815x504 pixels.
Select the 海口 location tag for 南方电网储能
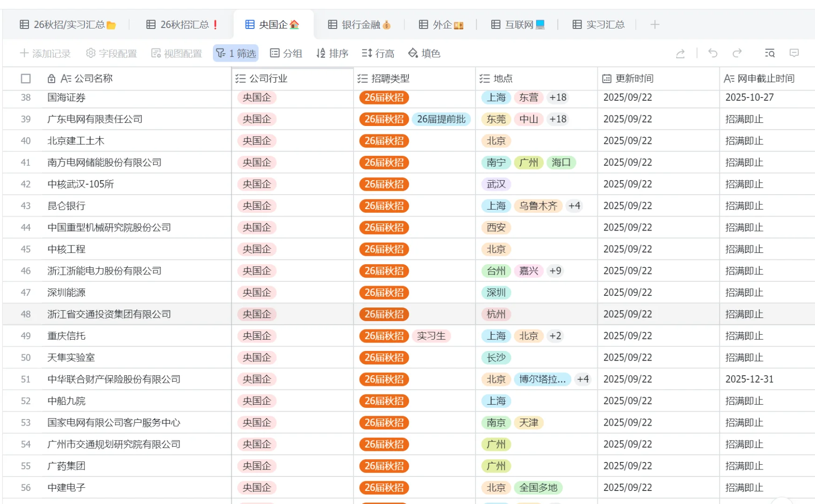pyautogui.click(x=561, y=163)
